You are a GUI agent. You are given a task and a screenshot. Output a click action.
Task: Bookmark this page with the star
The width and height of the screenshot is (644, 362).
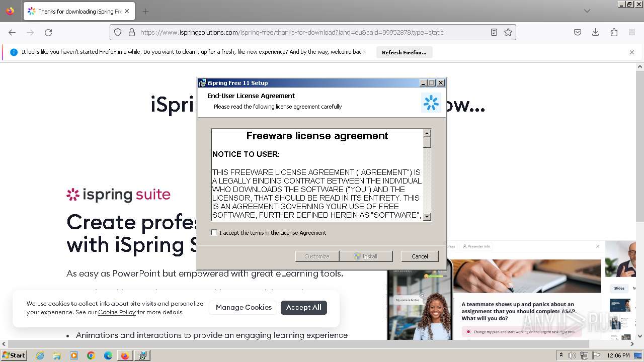click(x=508, y=32)
